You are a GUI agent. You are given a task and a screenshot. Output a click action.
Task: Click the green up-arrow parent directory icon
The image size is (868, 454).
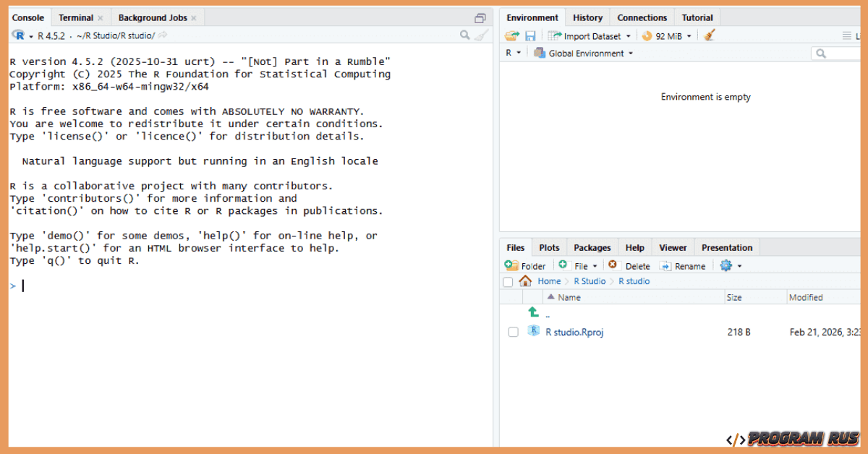tap(534, 312)
